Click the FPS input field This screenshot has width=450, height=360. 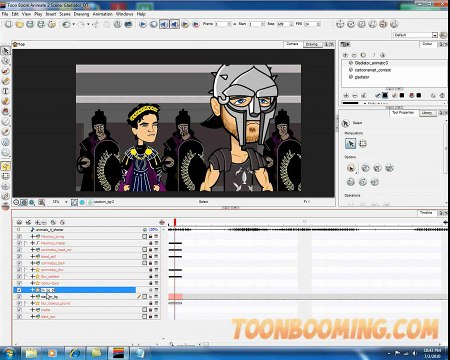(313, 24)
